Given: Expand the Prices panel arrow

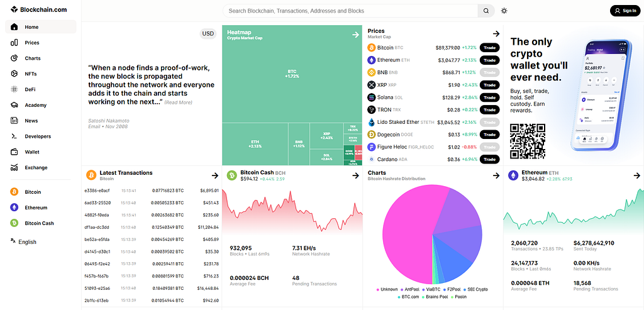Looking at the screenshot, I should (x=496, y=34).
